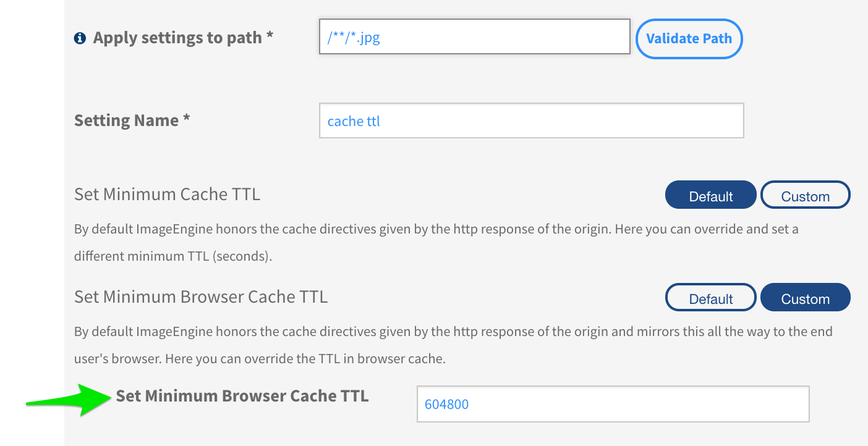Click the blank white margin left of the form

coord(32,185)
